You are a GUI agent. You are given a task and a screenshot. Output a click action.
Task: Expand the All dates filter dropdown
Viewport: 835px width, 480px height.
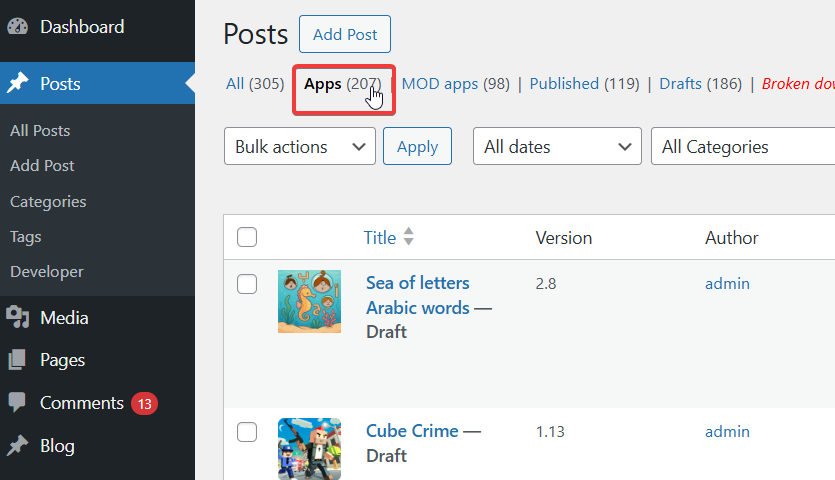[x=556, y=147]
